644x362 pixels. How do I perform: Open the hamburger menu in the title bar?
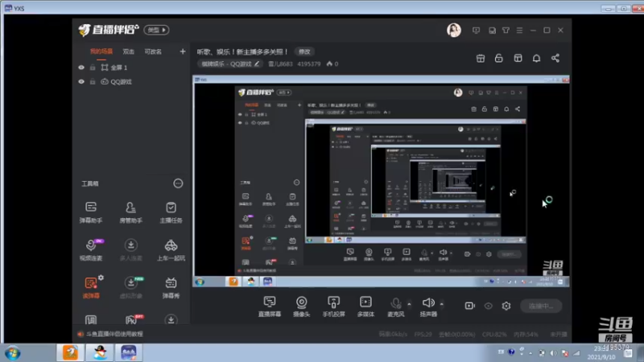pyautogui.click(x=519, y=31)
